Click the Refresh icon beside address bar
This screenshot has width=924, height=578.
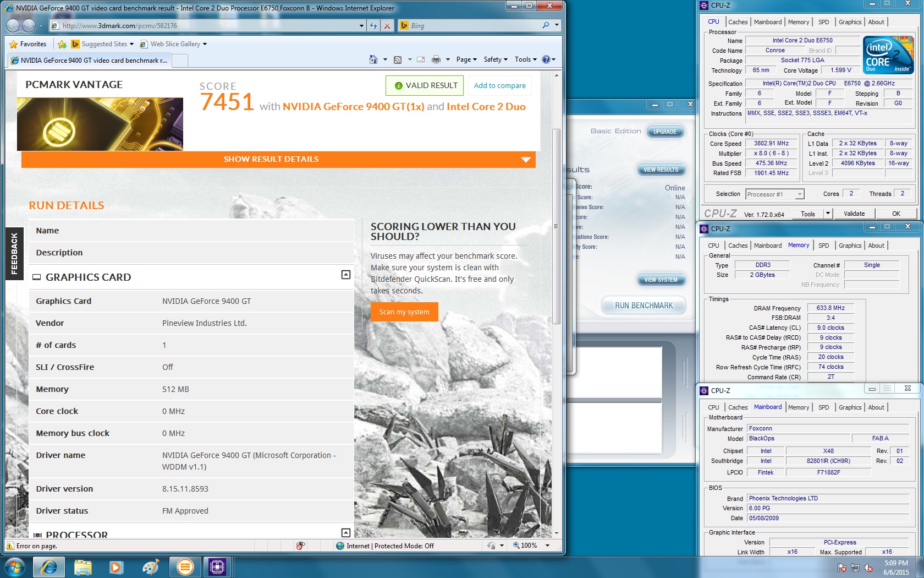point(373,25)
